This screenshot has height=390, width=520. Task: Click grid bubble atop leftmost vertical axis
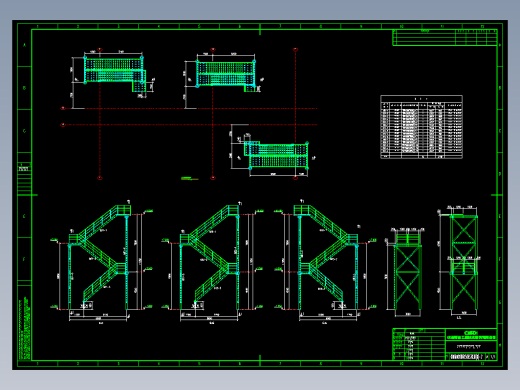99,50
